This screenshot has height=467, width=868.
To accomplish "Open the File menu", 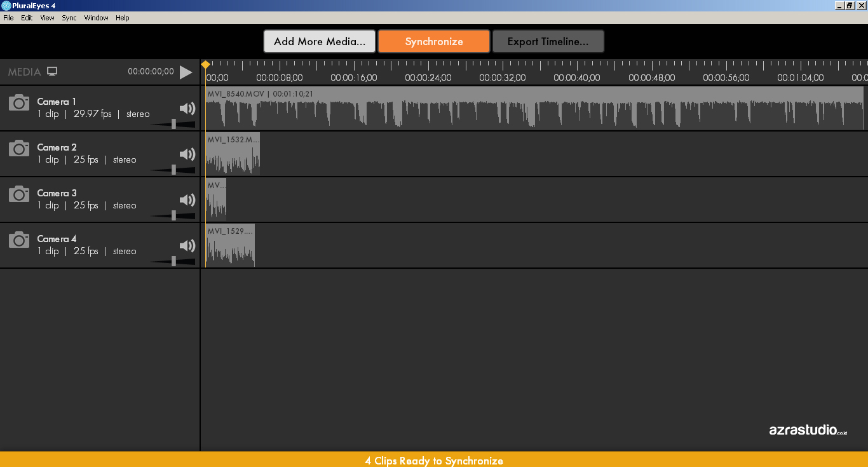I will (8, 18).
